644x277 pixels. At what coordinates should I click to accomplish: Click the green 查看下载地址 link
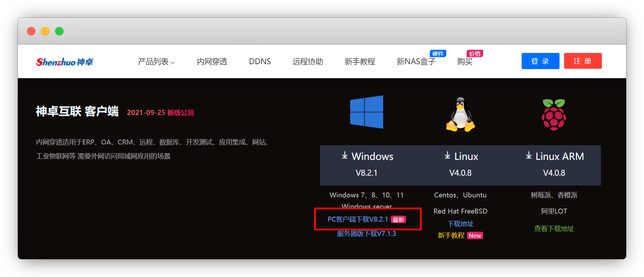click(x=554, y=229)
